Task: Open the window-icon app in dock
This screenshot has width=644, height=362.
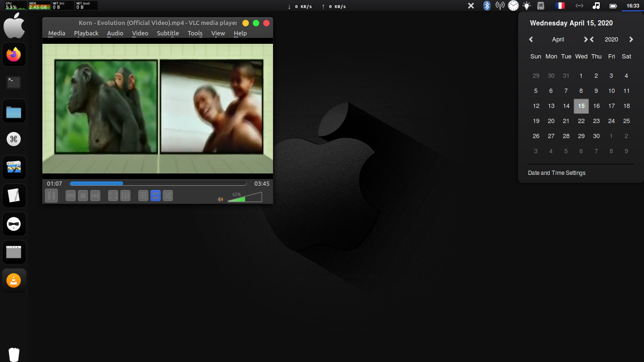Action: [x=14, y=252]
